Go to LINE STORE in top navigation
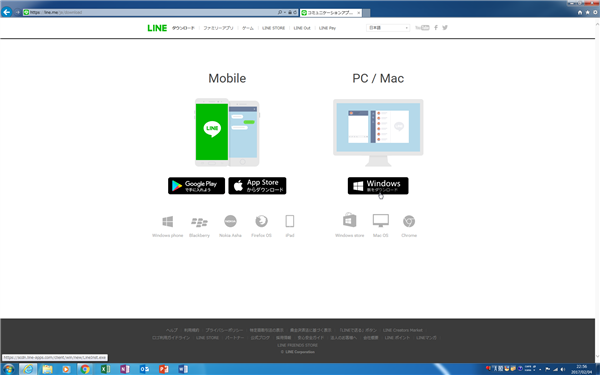Viewport: 600px width, 375px height. click(273, 28)
